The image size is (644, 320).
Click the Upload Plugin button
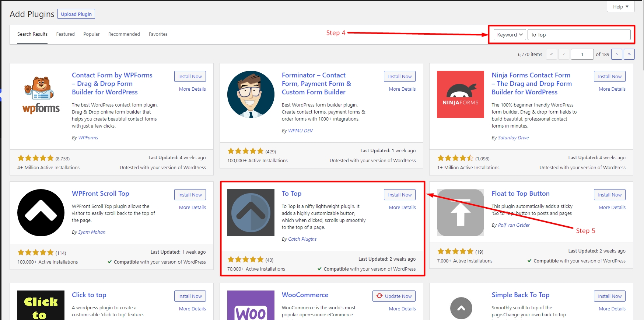click(x=76, y=14)
